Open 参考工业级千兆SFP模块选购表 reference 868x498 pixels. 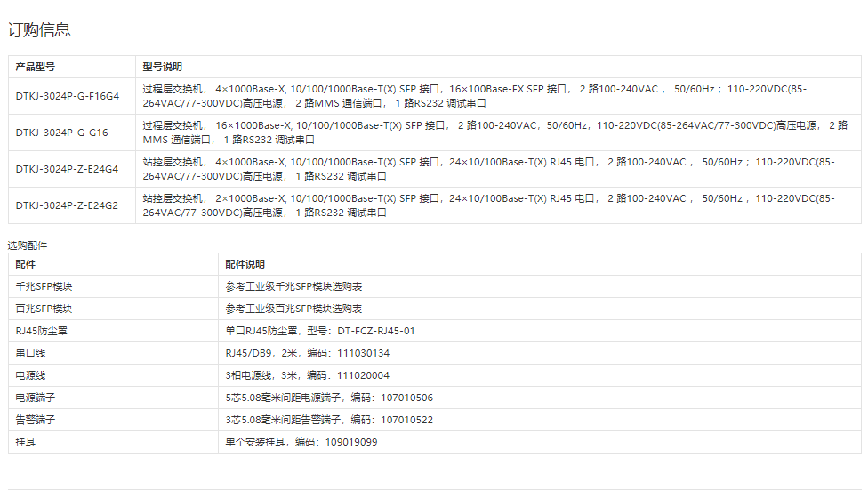pyautogui.click(x=293, y=286)
